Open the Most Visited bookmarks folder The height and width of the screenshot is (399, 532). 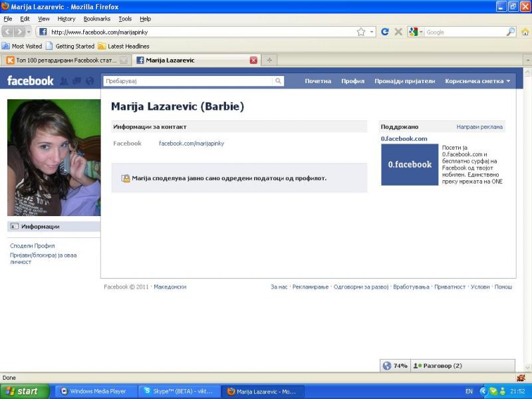[22, 46]
